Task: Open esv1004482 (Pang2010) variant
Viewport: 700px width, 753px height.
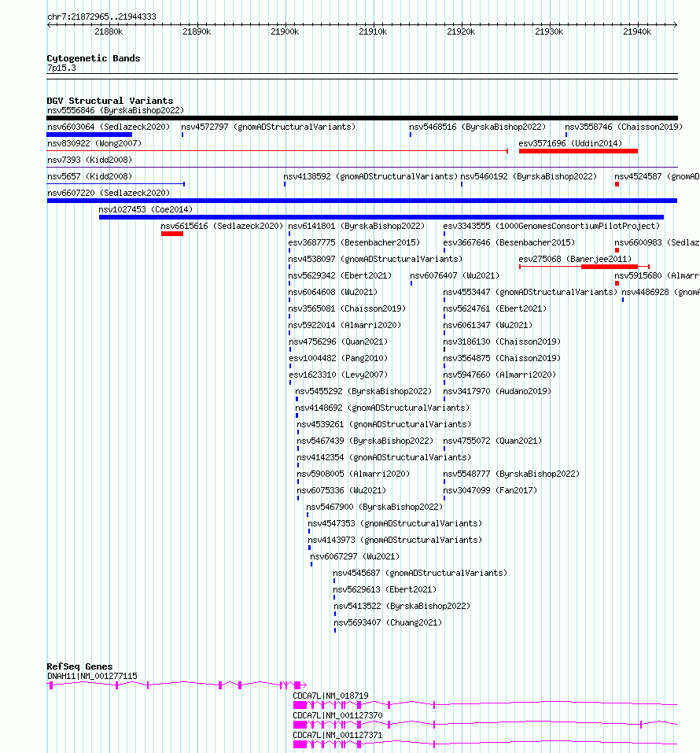Action: click(338, 358)
